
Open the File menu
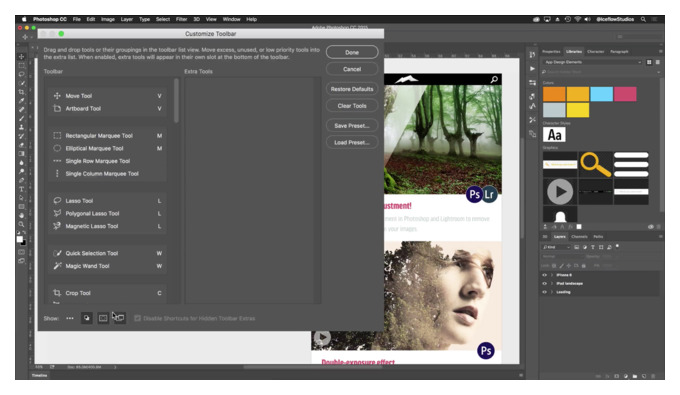pyautogui.click(x=77, y=19)
